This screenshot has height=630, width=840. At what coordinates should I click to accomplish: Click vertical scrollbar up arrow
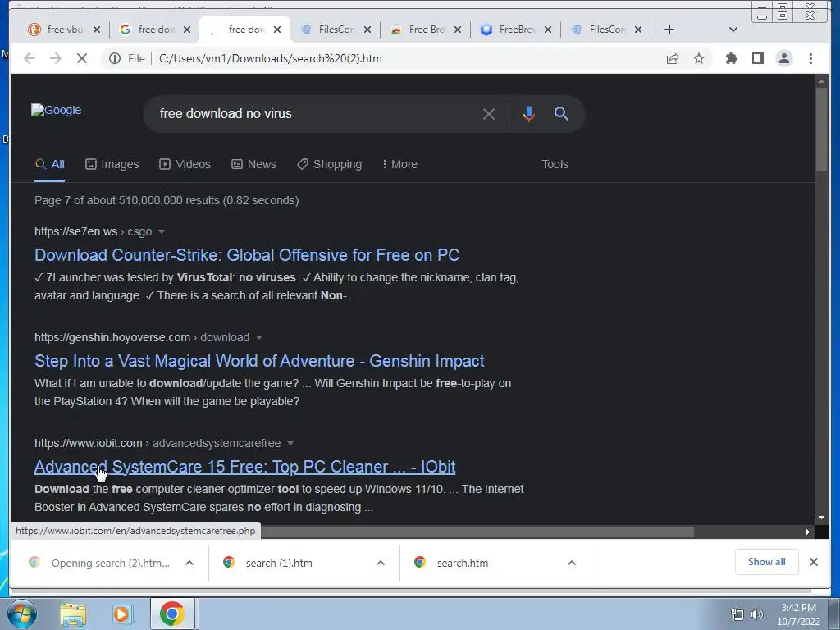821,81
